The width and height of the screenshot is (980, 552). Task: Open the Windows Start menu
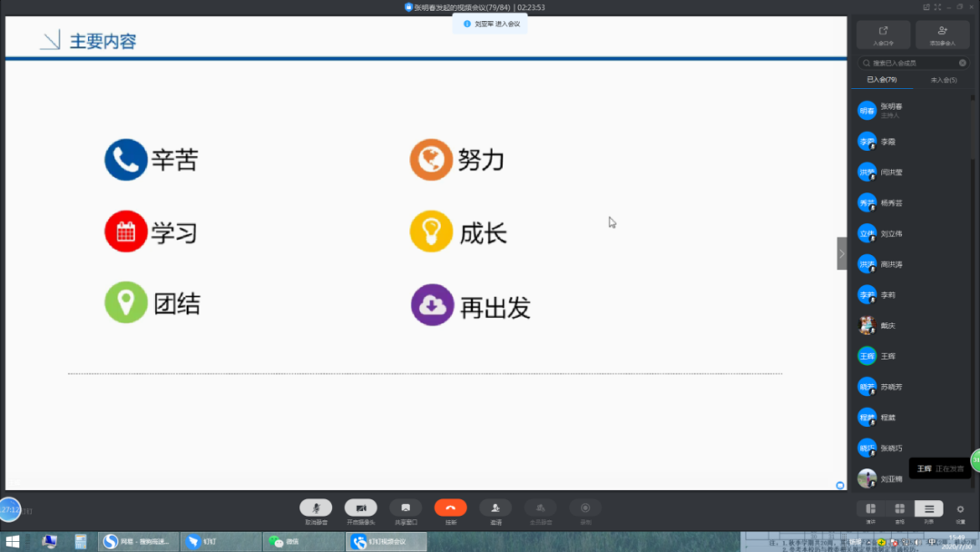(13, 542)
